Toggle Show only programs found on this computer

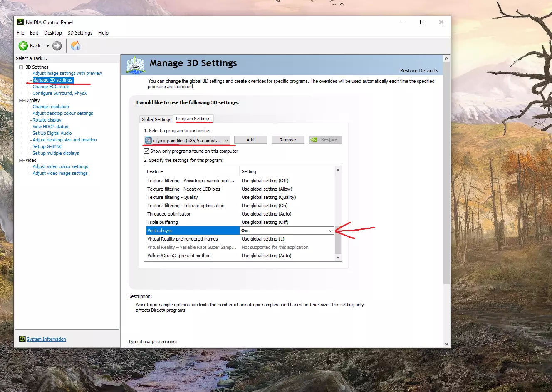146,151
